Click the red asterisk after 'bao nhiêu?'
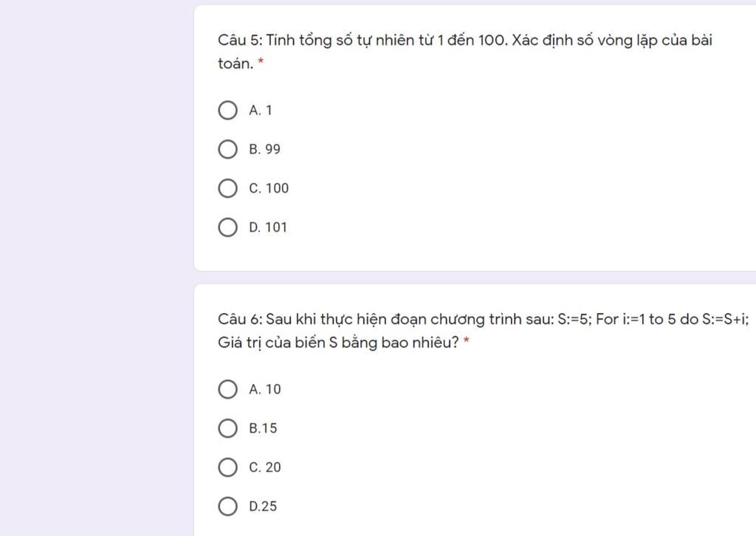 click(467, 340)
